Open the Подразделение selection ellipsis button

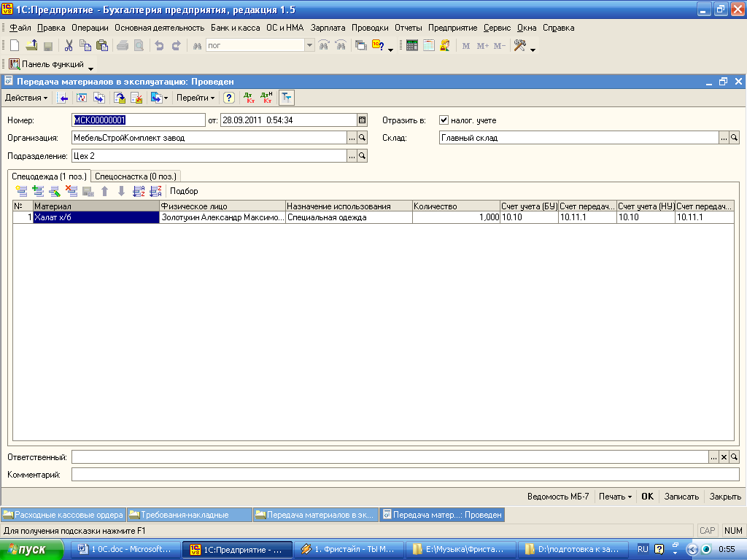pos(352,156)
